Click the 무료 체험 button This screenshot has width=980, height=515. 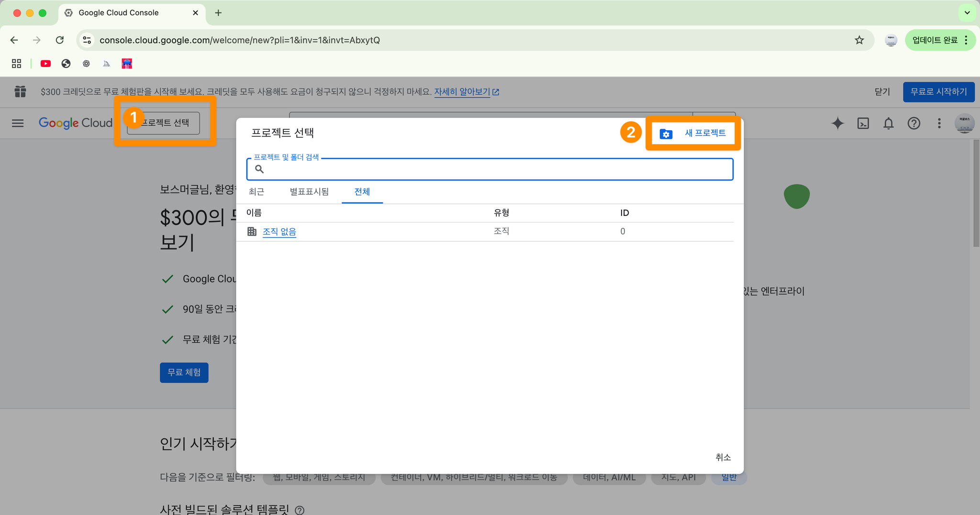point(184,372)
